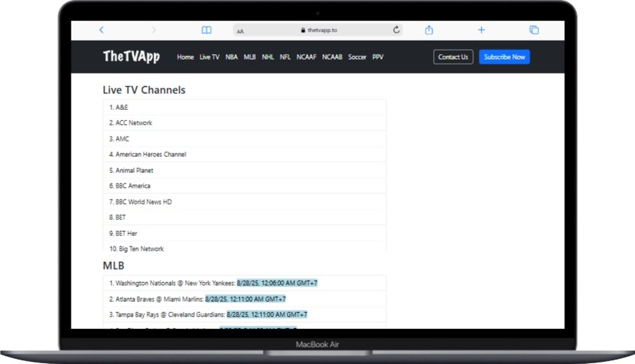This screenshot has height=364, width=635.
Task: Reload the page with the refresh icon
Action: point(396,30)
